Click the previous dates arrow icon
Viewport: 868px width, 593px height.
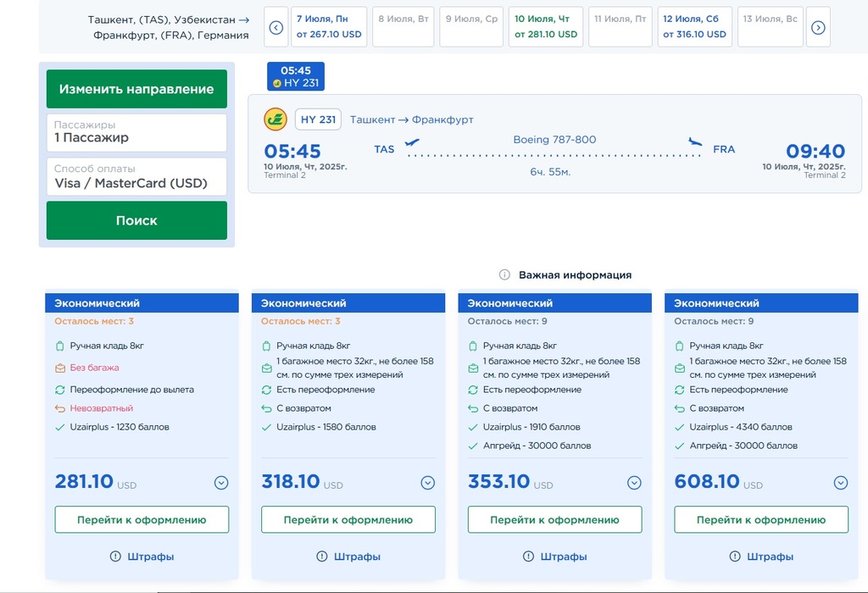tap(275, 27)
